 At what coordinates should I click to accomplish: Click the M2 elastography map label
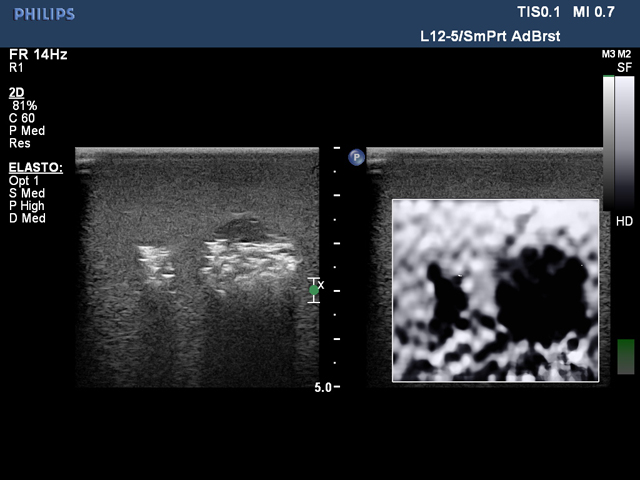pyautogui.click(x=624, y=54)
